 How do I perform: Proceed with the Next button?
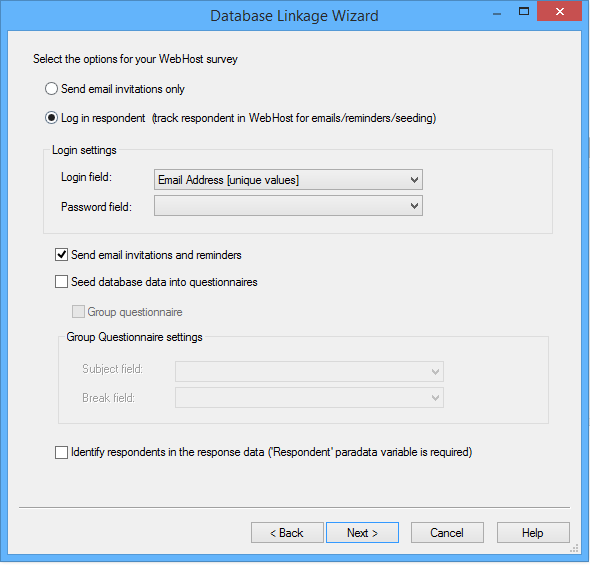point(362,532)
